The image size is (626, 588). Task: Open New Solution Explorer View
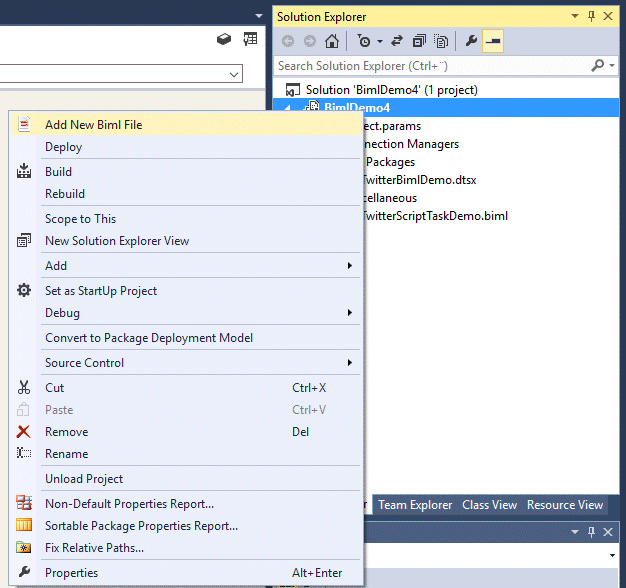[x=186, y=241]
